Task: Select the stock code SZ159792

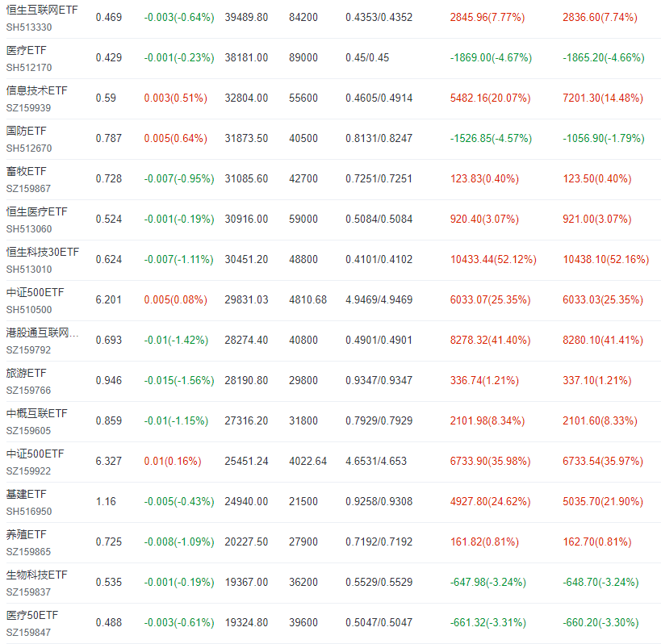Action: click(x=29, y=350)
